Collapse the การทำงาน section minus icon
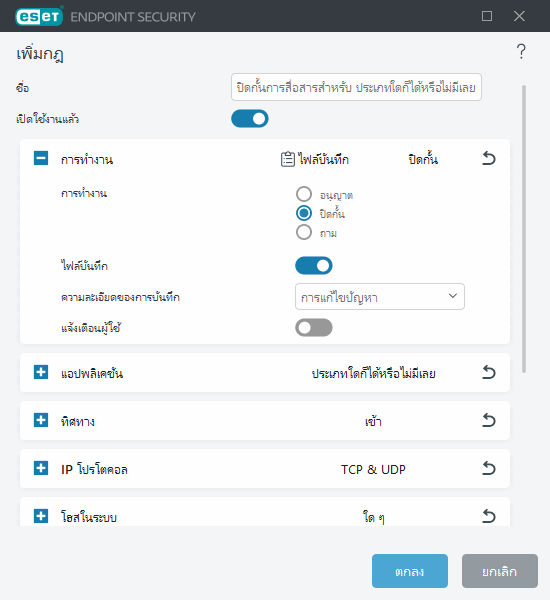This screenshot has width=550, height=600. tap(41, 158)
